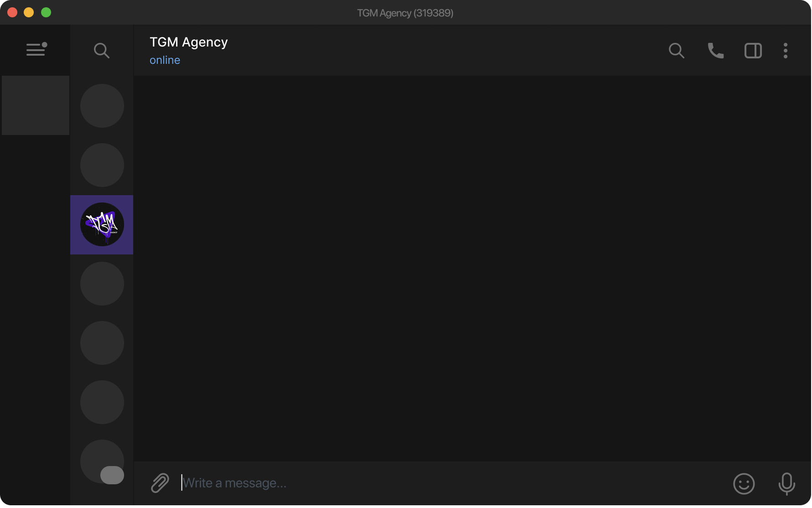This screenshot has width=812, height=508.
Task: Open the second chat in the list
Action: pyautogui.click(x=102, y=165)
